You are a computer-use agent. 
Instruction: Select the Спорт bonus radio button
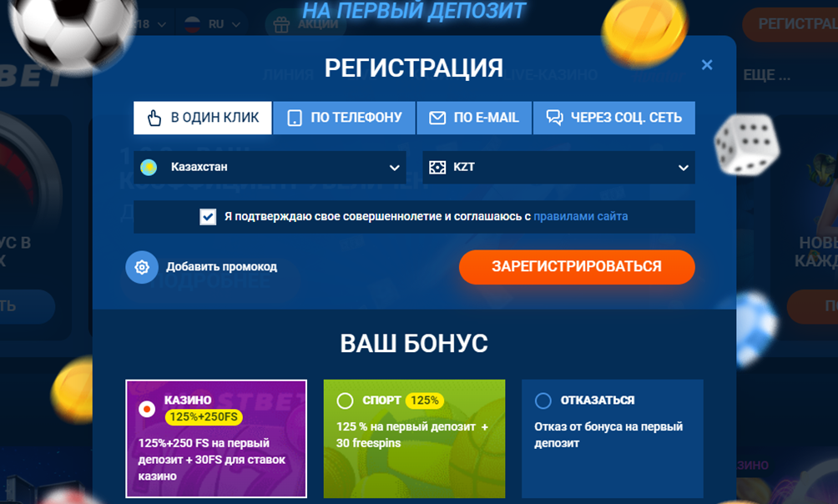click(x=345, y=401)
